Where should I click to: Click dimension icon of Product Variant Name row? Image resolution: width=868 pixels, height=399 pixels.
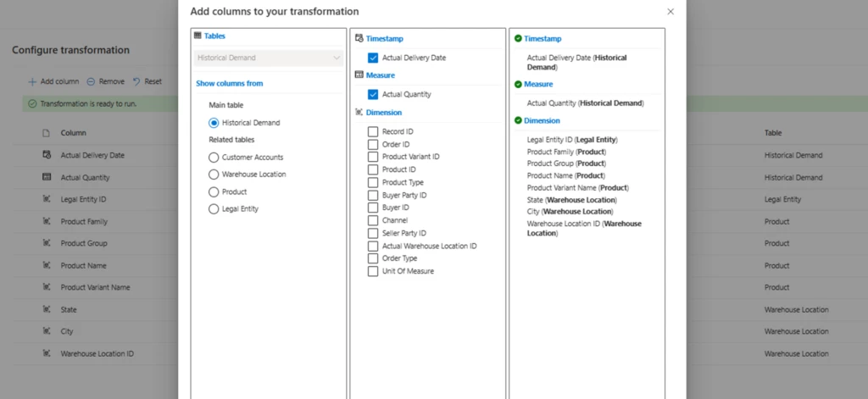(47, 286)
